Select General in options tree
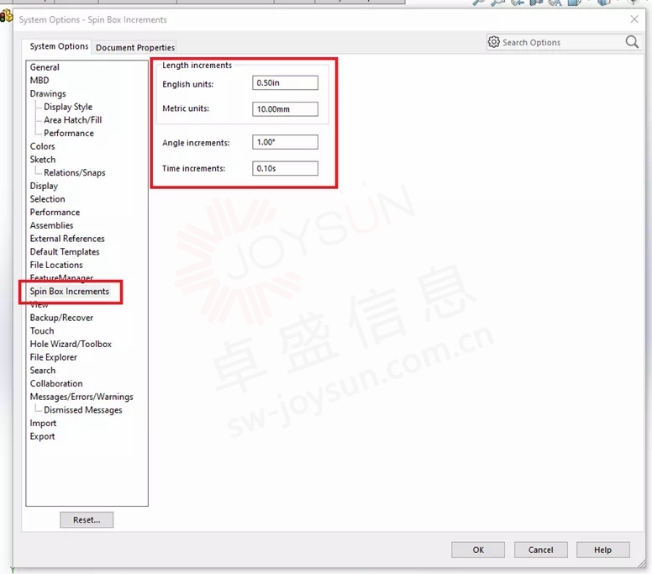The height and width of the screenshot is (574, 652). pos(44,67)
